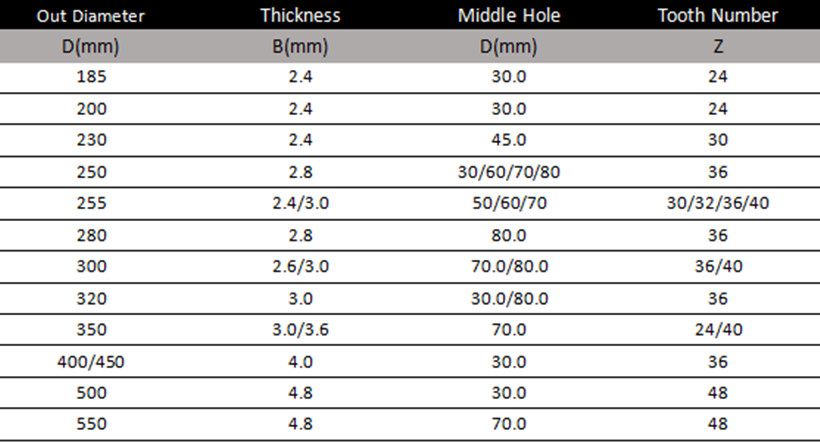This screenshot has width=820, height=443.
Task: Click the 30.0/80.0 middle hole cell
Action: click(509, 299)
